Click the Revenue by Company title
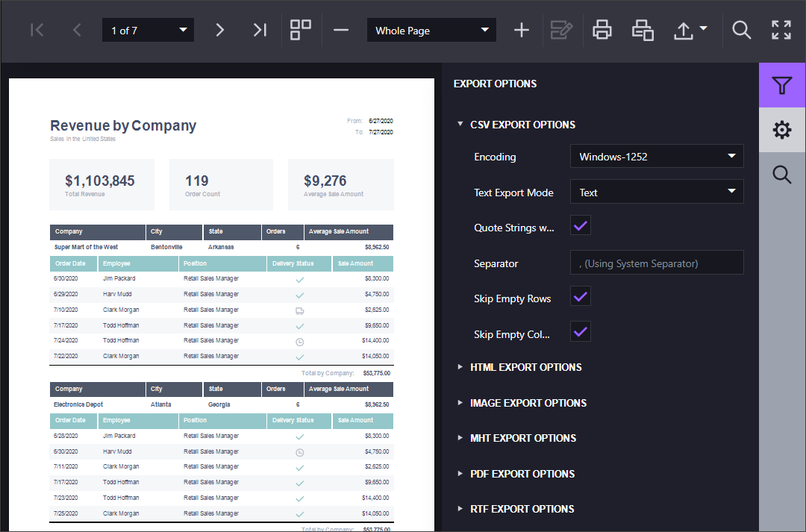Viewport: 806px width, 532px height. coord(123,126)
